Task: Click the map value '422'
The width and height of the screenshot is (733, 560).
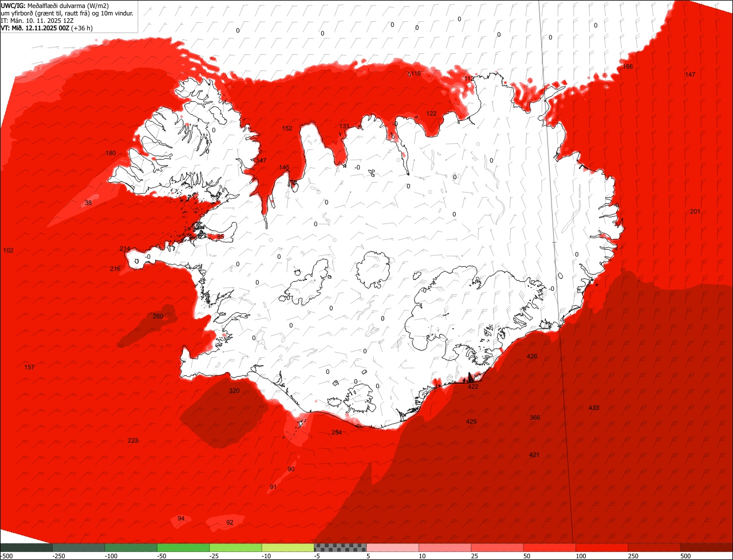Action: click(x=473, y=387)
